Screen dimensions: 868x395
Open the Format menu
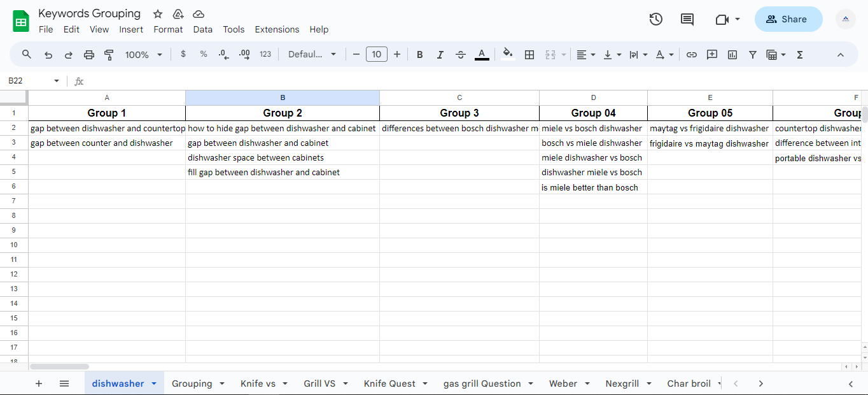point(168,29)
